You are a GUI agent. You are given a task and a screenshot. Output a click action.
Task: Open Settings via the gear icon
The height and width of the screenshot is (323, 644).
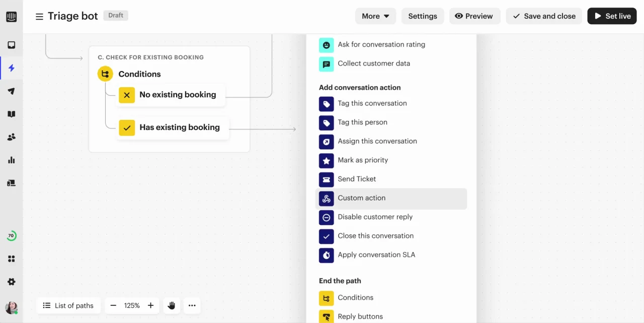(11, 282)
